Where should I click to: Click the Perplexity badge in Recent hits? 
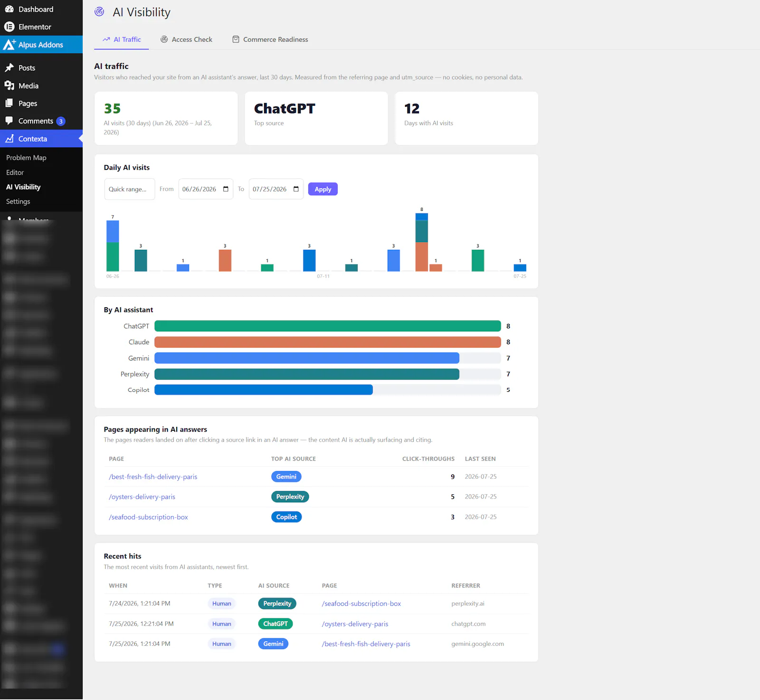(277, 604)
